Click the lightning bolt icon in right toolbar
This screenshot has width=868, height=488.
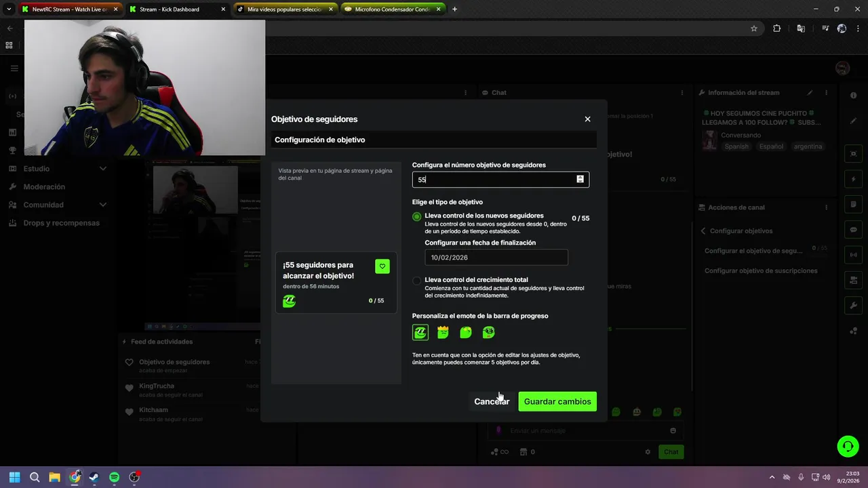click(853, 180)
